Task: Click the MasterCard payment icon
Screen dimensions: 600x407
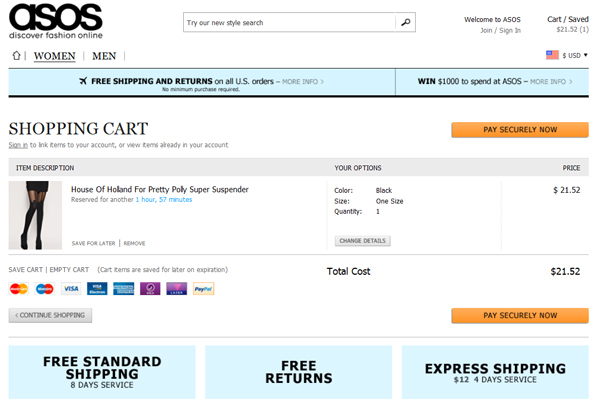Action: click(x=18, y=289)
